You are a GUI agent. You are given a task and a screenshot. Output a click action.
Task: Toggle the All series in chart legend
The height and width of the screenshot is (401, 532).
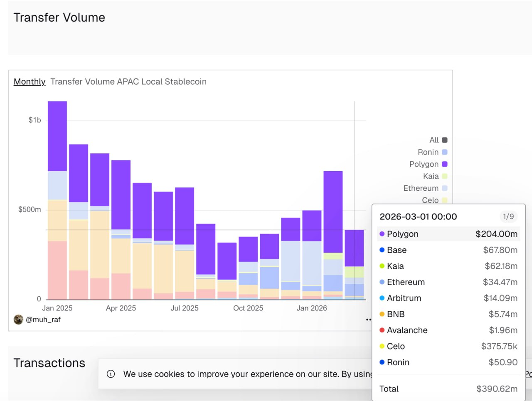click(438, 140)
